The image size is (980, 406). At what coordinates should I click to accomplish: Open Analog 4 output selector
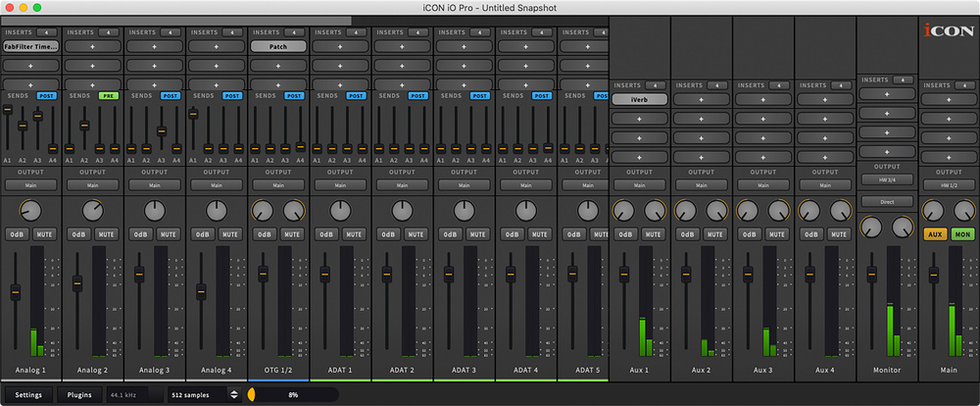(x=217, y=185)
